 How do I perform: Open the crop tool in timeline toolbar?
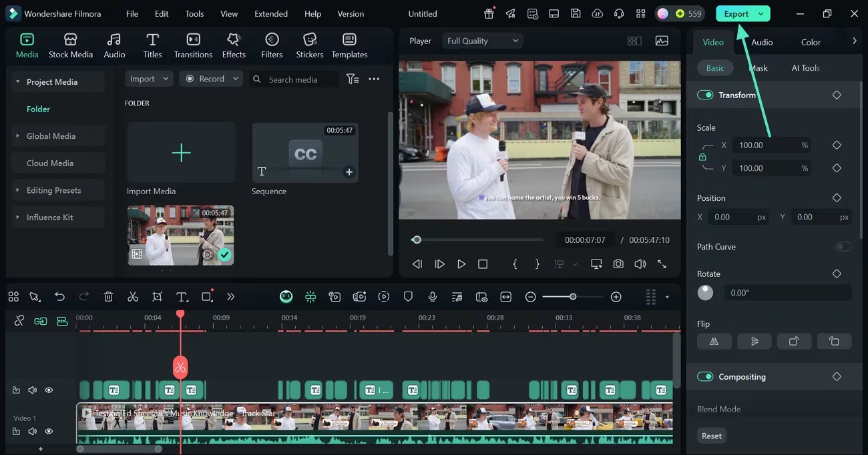click(157, 297)
